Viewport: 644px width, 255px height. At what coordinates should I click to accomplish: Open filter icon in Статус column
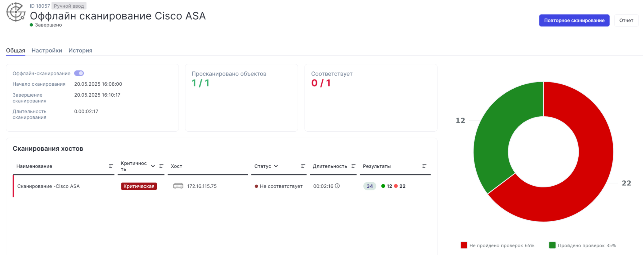click(303, 166)
